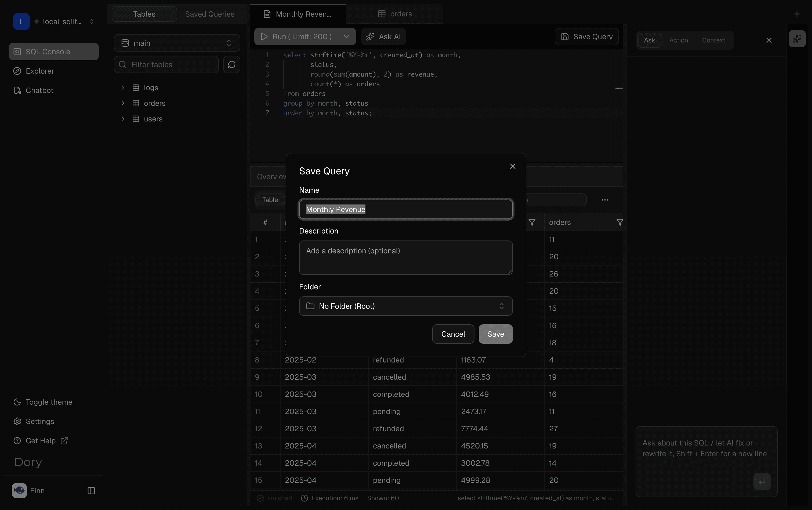This screenshot has height=510, width=812.
Task: Select the orders editor tab
Action: click(x=394, y=14)
